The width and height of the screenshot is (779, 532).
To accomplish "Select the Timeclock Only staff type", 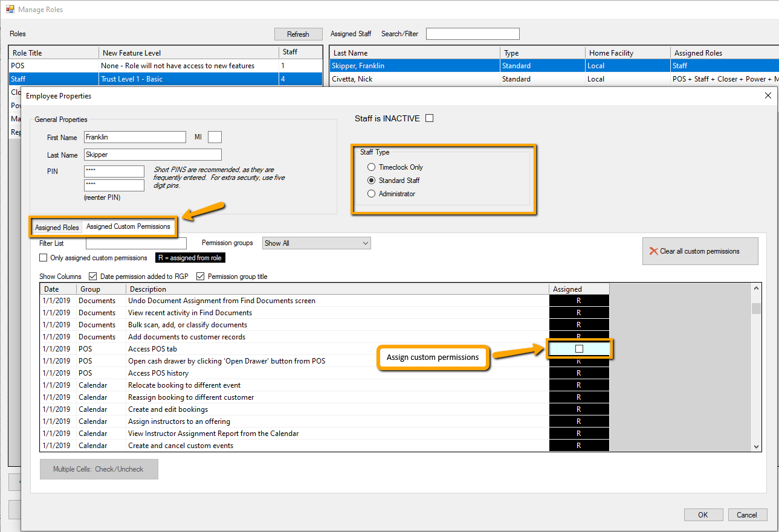I will click(x=372, y=167).
